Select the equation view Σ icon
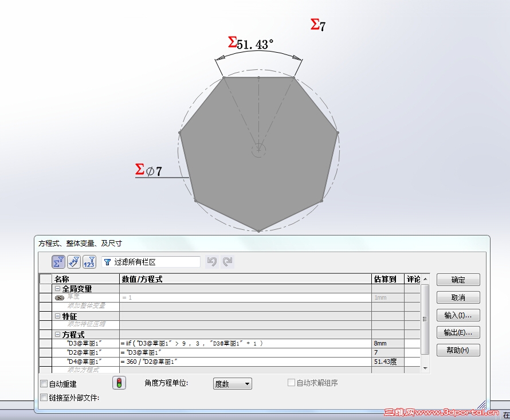 coord(57,261)
